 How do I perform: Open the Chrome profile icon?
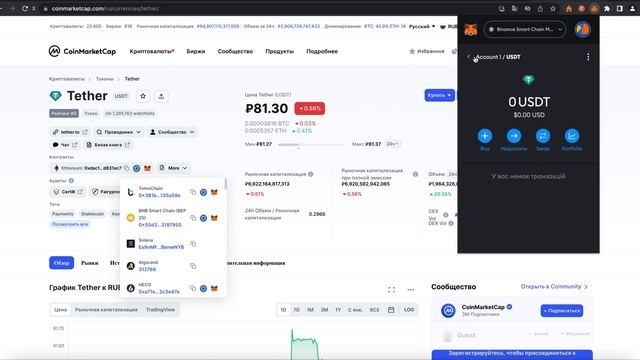(632, 9)
